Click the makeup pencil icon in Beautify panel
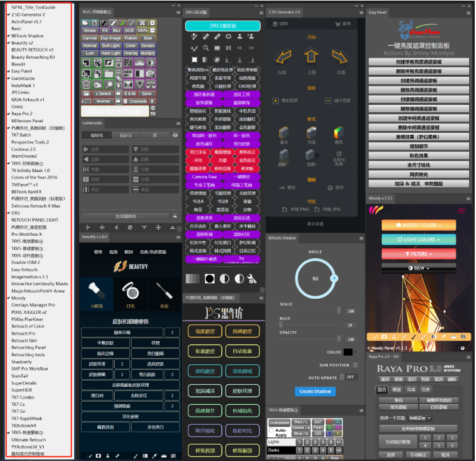This screenshot has height=461, width=476. click(x=164, y=291)
